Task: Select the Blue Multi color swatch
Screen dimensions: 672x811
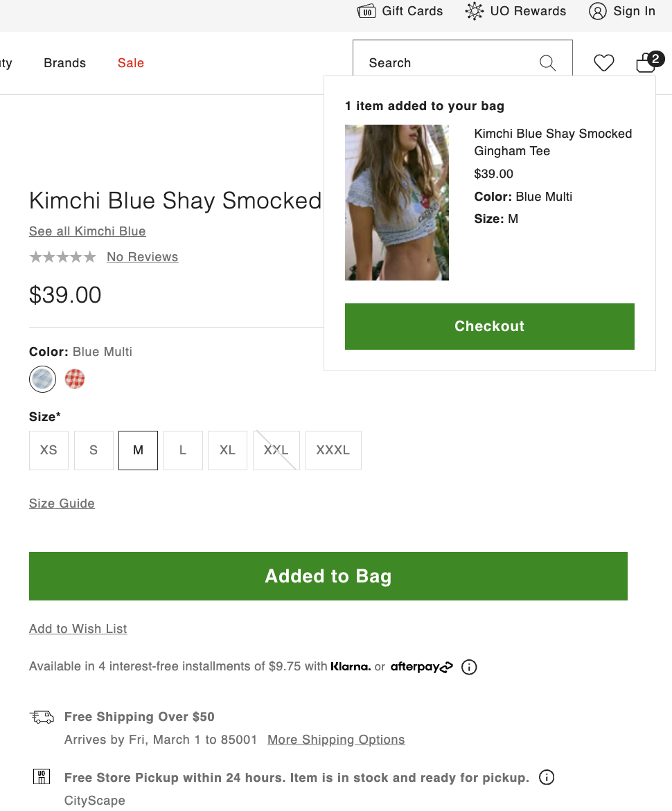Action: [42, 379]
